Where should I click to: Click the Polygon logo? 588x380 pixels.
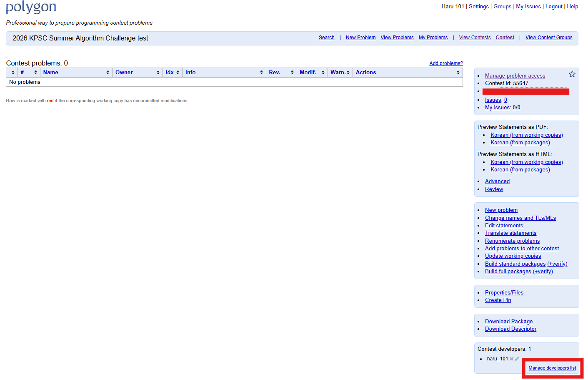pos(31,7)
